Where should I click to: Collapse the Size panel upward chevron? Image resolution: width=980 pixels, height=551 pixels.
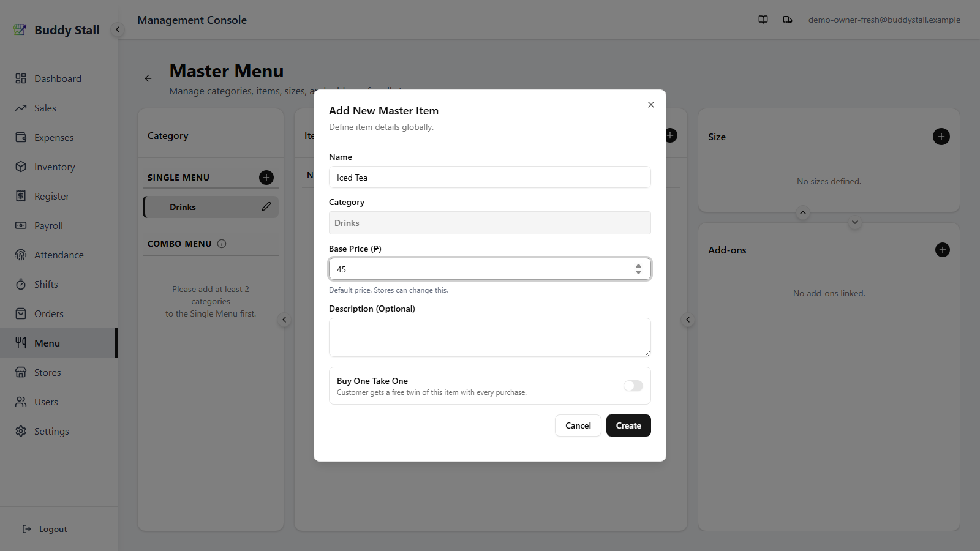click(803, 213)
